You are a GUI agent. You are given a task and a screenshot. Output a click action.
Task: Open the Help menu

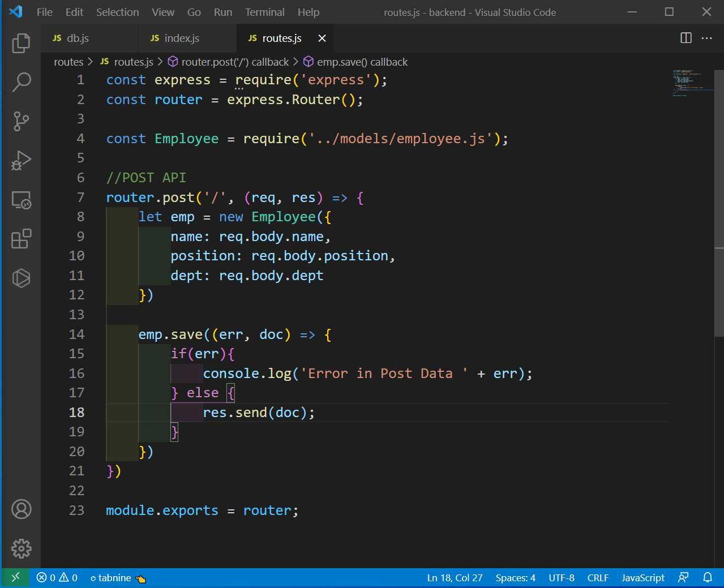click(x=309, y=12)
